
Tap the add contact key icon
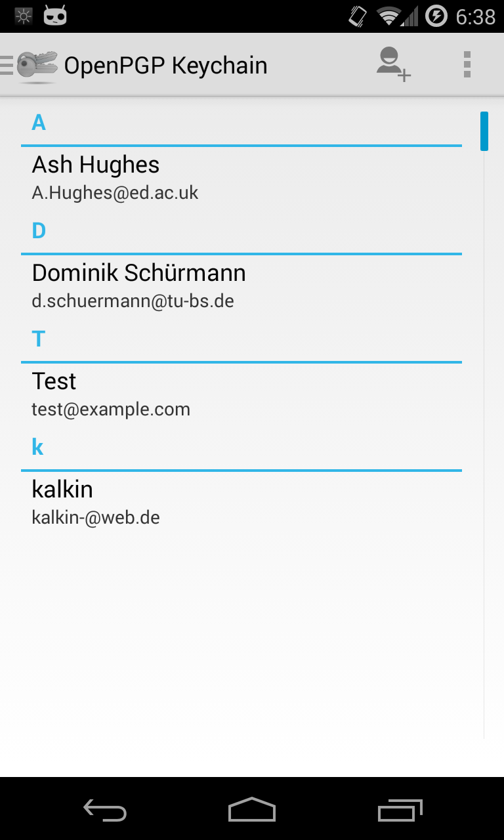(393, 65)
